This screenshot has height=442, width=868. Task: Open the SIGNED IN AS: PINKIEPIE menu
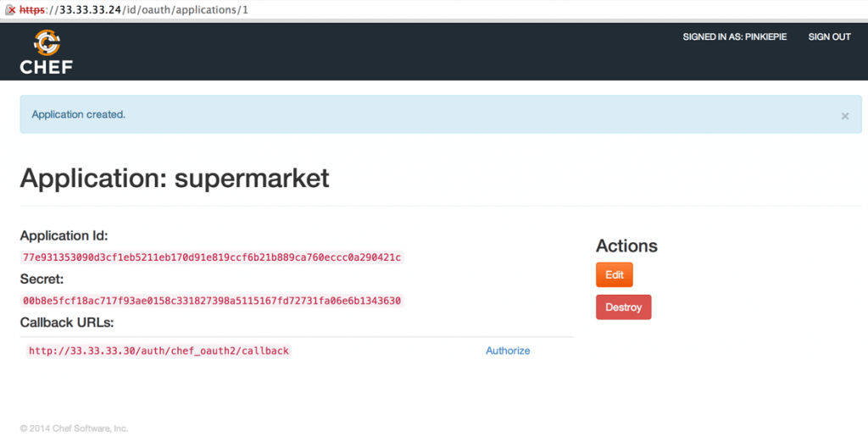(x=736, y=37)
